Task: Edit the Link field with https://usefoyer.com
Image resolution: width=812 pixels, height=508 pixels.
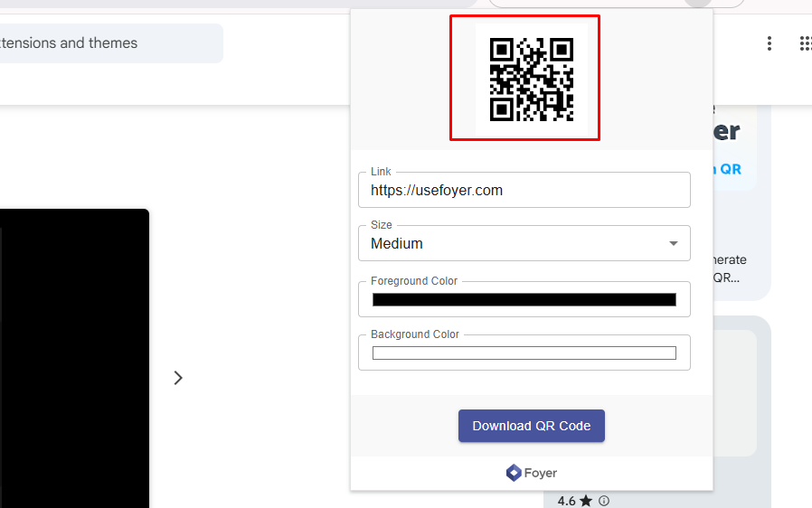Action: click(524, 190)
